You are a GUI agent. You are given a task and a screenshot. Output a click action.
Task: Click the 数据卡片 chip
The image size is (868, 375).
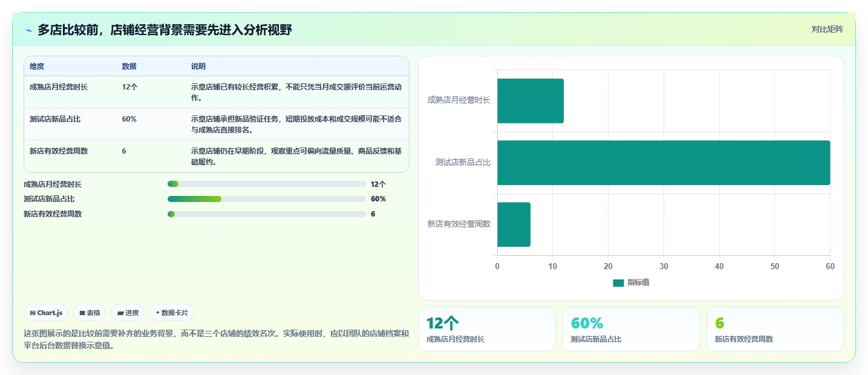tap(172, 313)
